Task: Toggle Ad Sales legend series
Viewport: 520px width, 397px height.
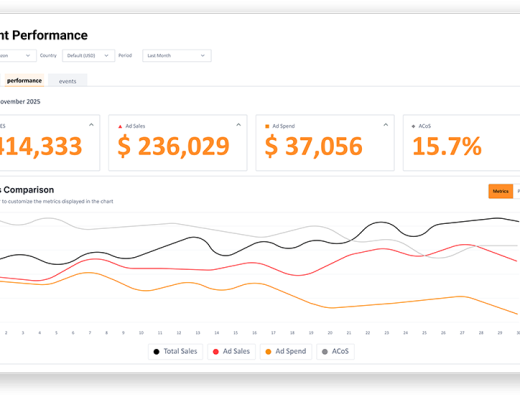Action: [x=231, y=351]
